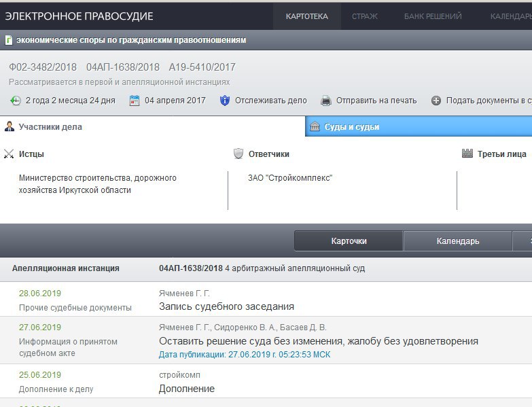Click the calendar icon next to 04 апреля 2017

(x=135, y=101)
